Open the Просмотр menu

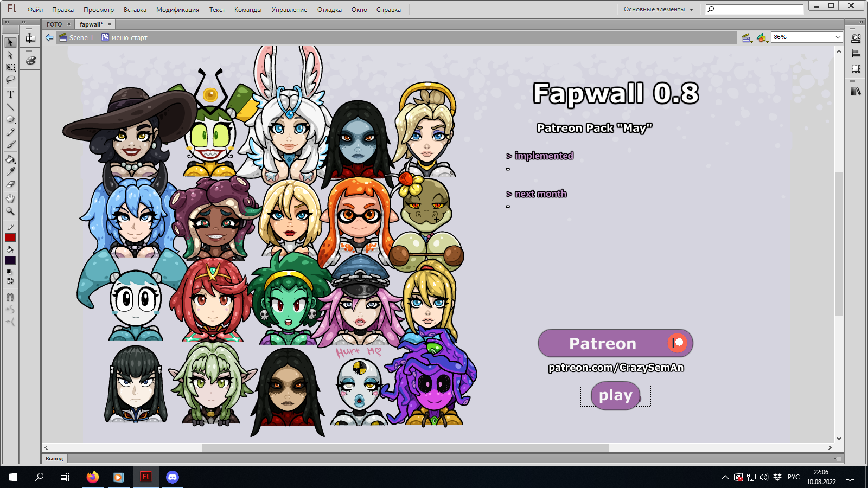point(99,10)
